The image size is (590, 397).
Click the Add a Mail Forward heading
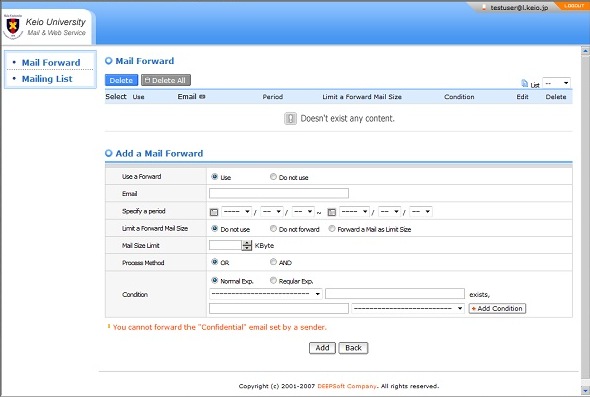pos(159,154)
